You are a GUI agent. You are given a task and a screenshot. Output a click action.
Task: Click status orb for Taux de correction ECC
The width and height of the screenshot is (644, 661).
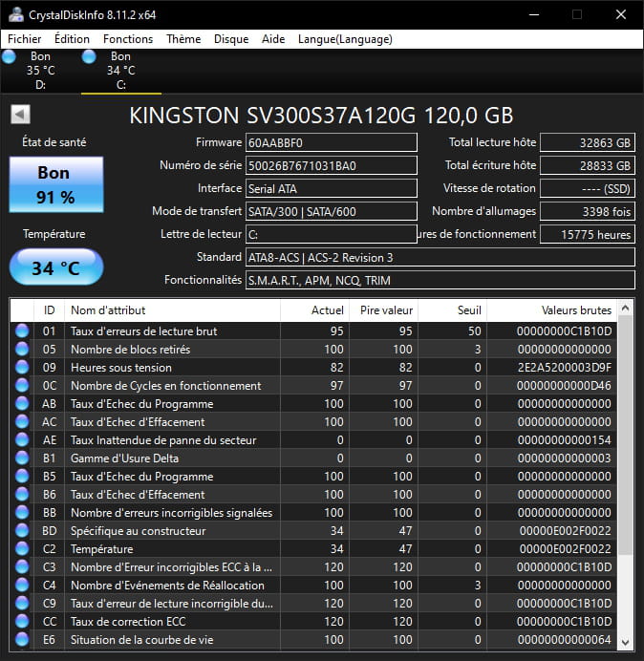pos(22,621)
